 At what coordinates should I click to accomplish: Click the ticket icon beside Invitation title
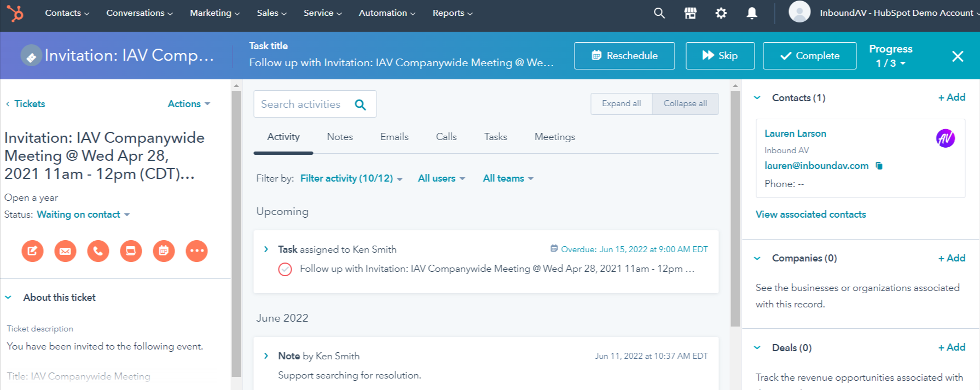[x=31, y=56]
